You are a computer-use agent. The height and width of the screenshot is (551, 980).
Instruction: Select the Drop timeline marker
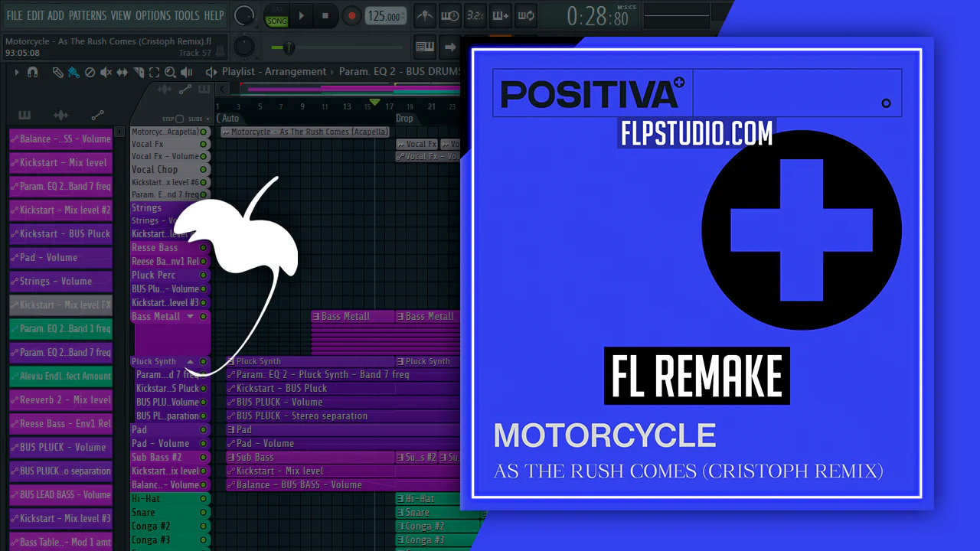[404, 119]
